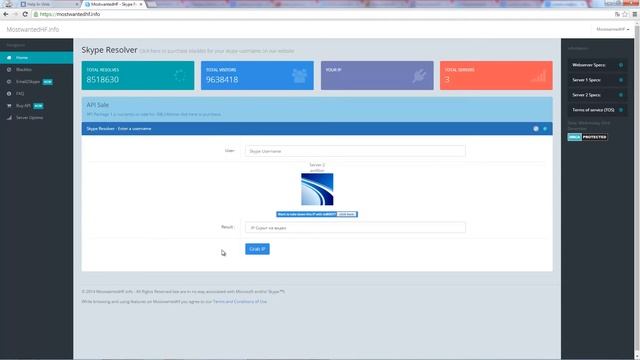Collapse the Skype Resolver panel with arrow icon
This screenshot has width=640, height=360.
(545, 129)
